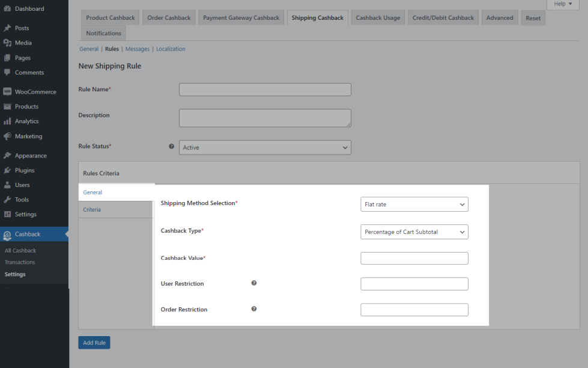Select the Criteria tab in Rules Criteria
The width and height of the screenshot is (588, 368).
(92, 210)
